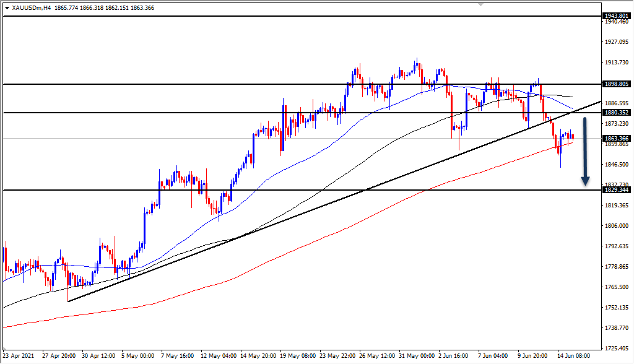Click the 1806.000 price scale label

[x=617, y=226]
